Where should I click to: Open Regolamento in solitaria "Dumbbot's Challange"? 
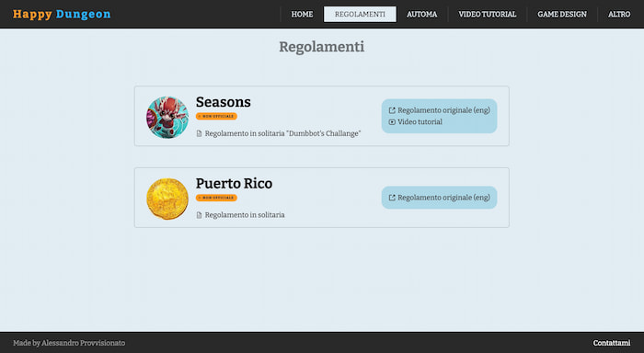coord(282,133)
